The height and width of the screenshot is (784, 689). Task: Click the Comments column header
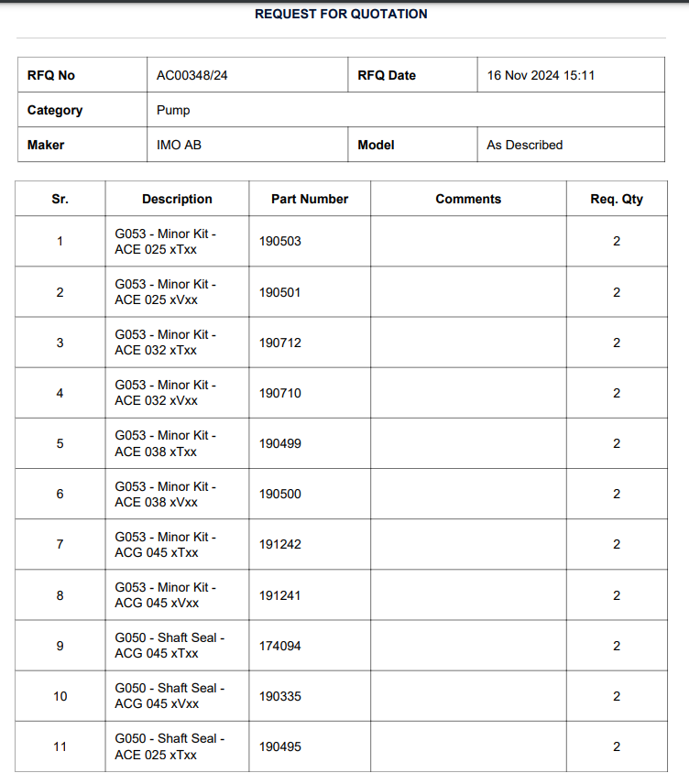coord(468,199)
